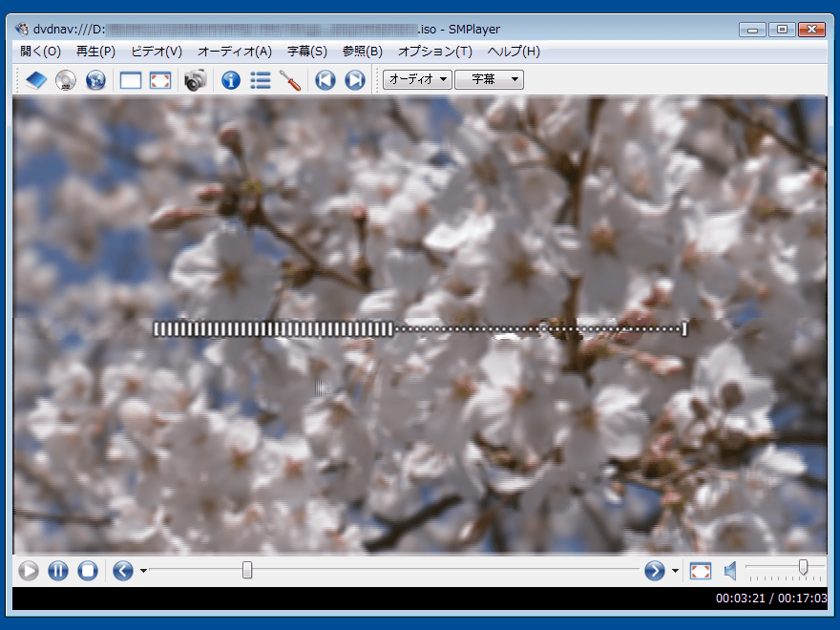
Task: Toggle fullscreen from the top toolbar
Action: (x=160, y=80)
